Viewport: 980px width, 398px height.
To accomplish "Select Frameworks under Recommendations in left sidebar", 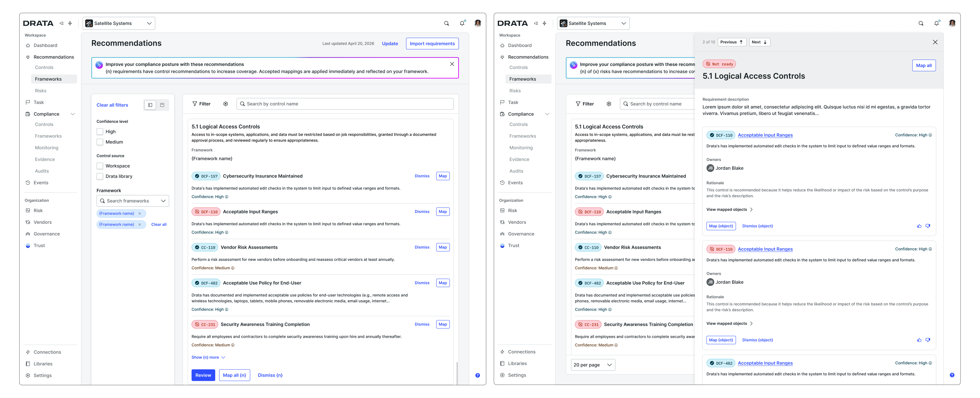I will [54, 79].
